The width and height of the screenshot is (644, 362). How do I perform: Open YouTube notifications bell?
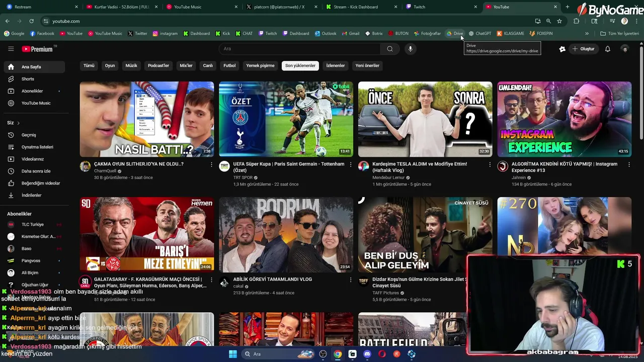pyautogui.click(x=607, y=49)
